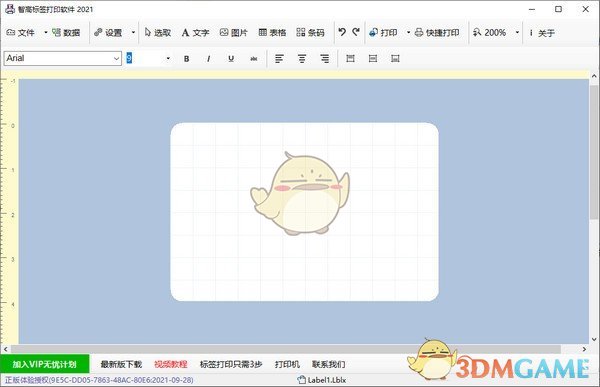Click the 加入VIP无忧计划 green button
Screen dimensions: 600x387
tap(45, 364)
